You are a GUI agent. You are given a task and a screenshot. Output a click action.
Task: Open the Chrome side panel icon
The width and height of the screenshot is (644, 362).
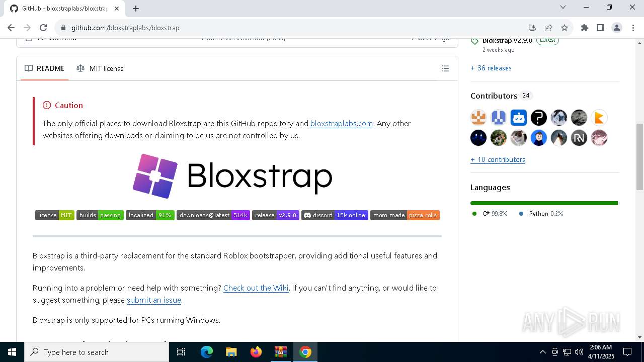(x=600, y=28)
